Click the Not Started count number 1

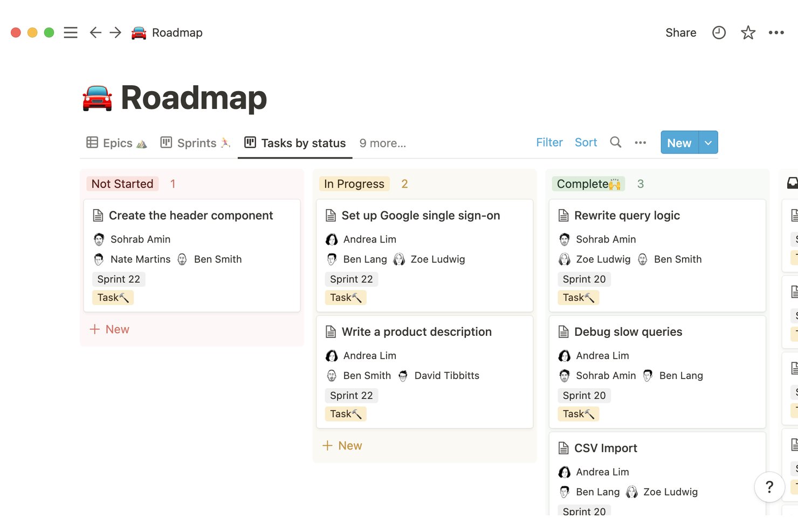(173, 184)
